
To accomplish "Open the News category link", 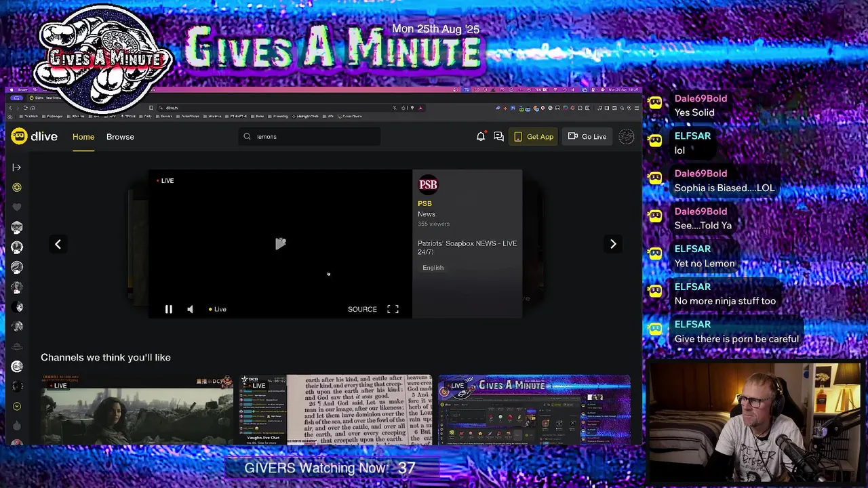I will pyautogui.click(x=427, y=214).
